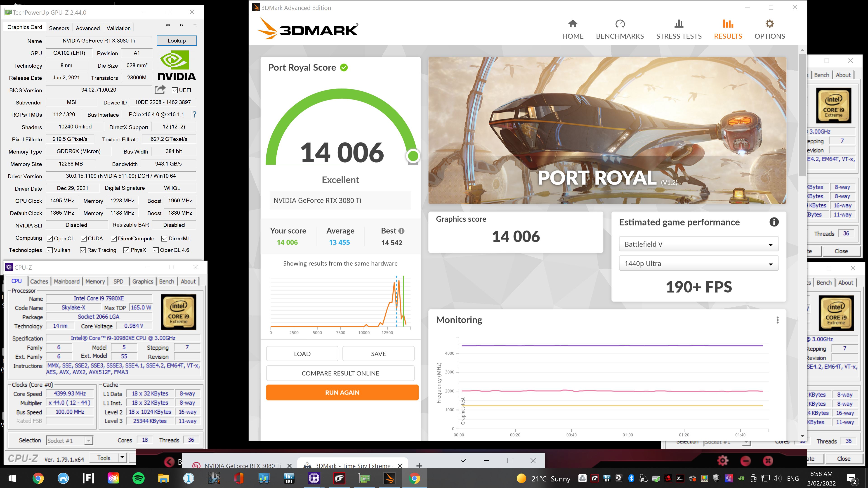Click red back-arrow icon behind CPU-Z

[170, 462]
